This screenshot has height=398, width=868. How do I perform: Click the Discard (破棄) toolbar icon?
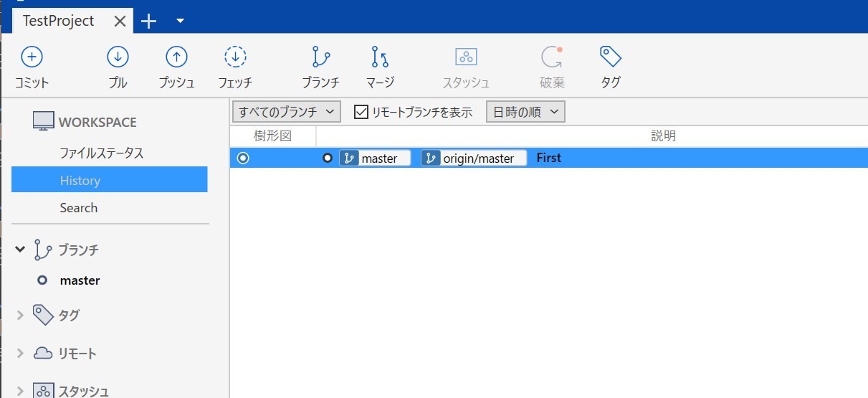552,57
